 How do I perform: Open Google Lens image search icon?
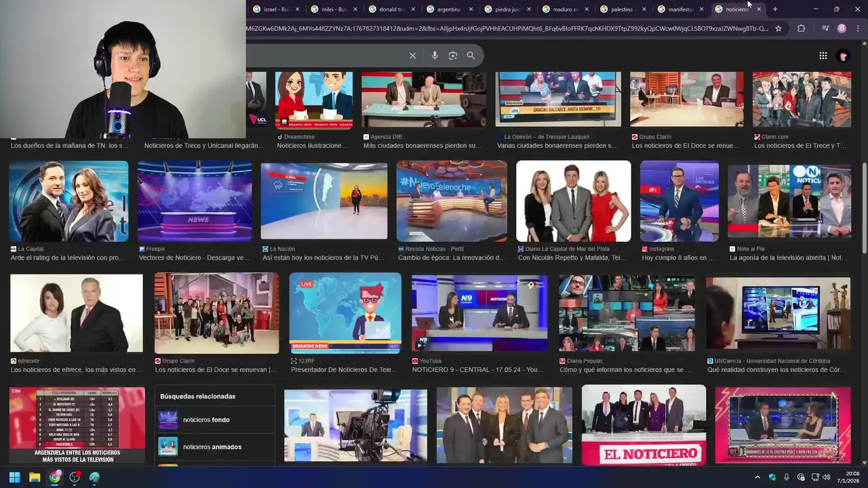453,56
